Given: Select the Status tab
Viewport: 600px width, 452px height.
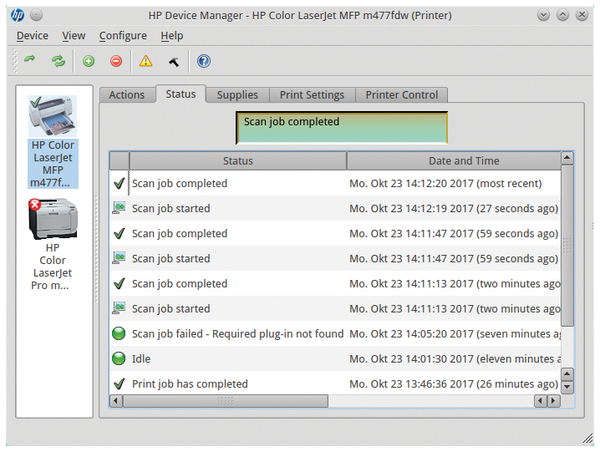Looking at the screenshot, I should (181, 94).
